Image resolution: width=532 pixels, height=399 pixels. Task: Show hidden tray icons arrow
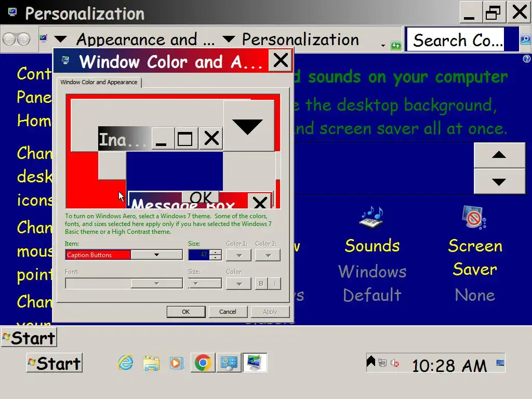tap(371, 362)
